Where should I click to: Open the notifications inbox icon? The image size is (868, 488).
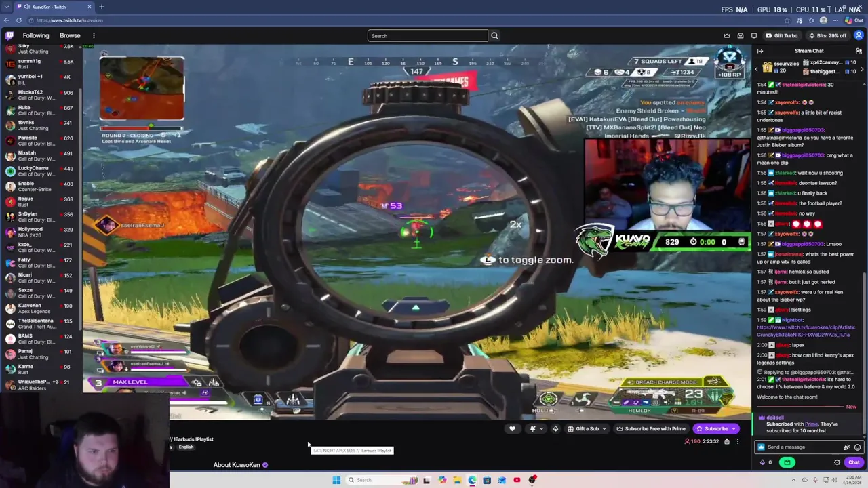741,35
